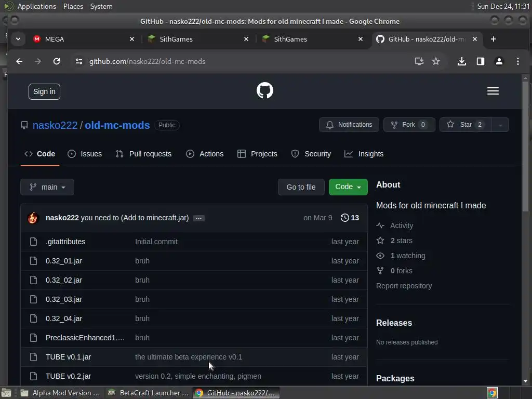Open the Actions tab

click(x=205, y=154)
